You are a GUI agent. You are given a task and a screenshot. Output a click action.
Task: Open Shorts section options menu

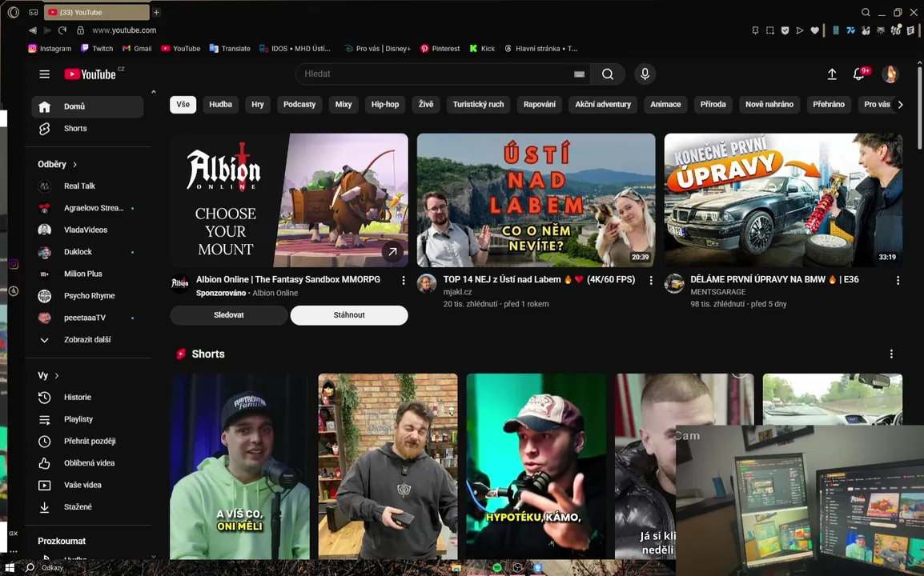pyautogui.click(x=891, y=354)
